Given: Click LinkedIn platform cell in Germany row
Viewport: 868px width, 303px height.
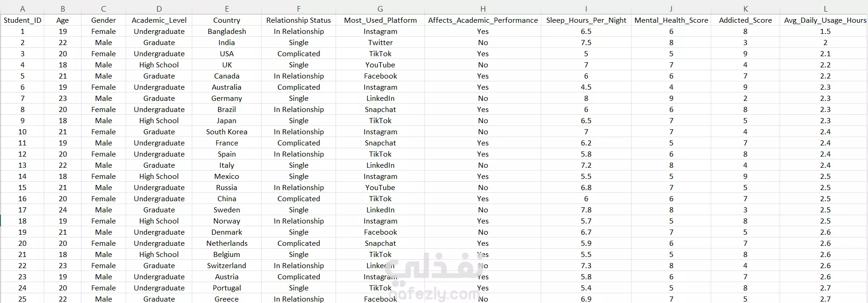Looking at the screenshot, I should [x=380, y=98].
